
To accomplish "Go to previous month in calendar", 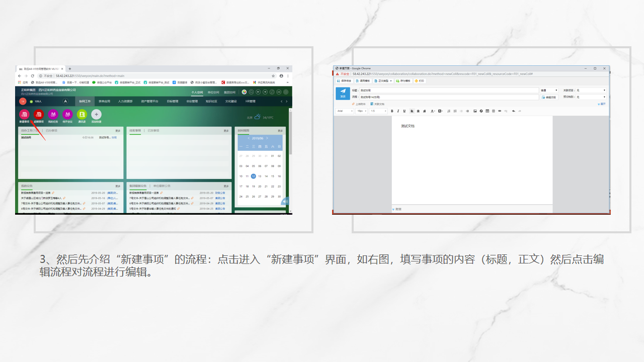I will 249,138.
